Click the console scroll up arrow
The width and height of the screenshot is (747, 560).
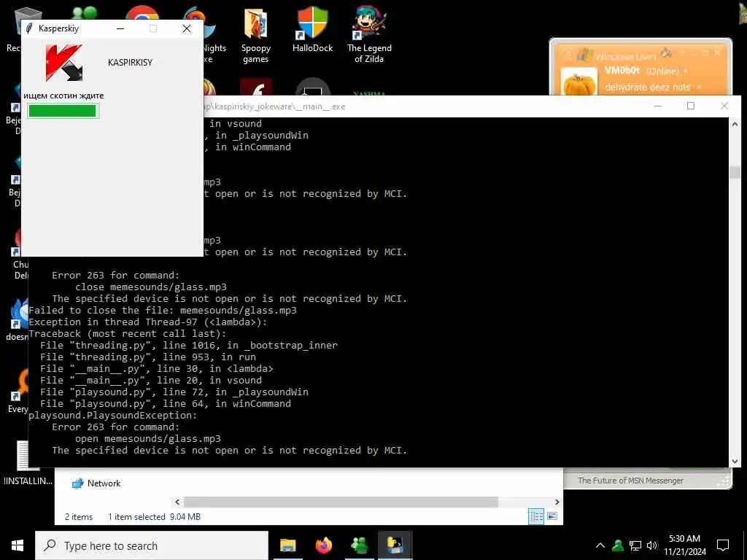[x=735, y=124]
